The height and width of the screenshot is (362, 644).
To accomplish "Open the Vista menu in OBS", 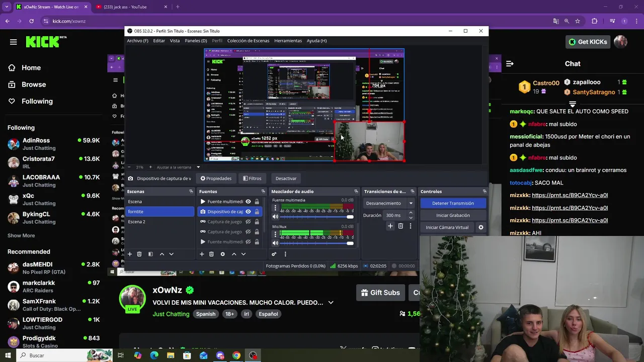I will (x=175, y=41).
